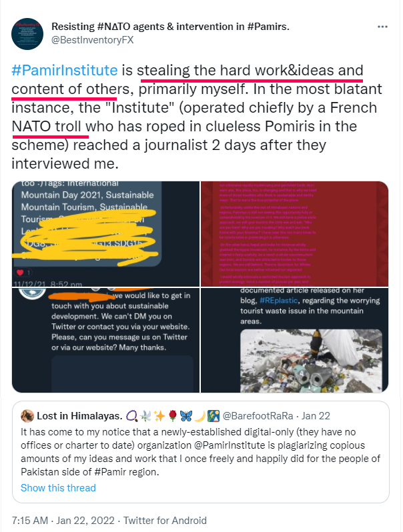This screenshot has height=532, width=403.
Task: Open the #PamirInstitute hashtag link
Action: pos(65,70)
